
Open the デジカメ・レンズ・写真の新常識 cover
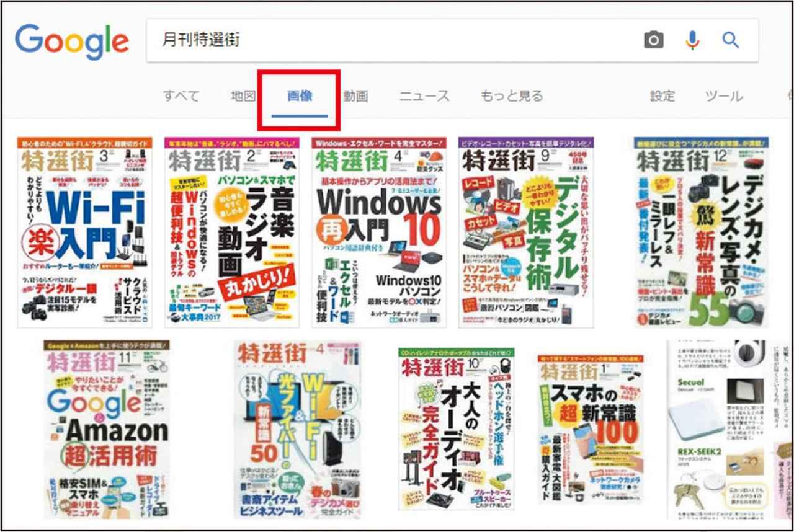click(x=702, y=233)
